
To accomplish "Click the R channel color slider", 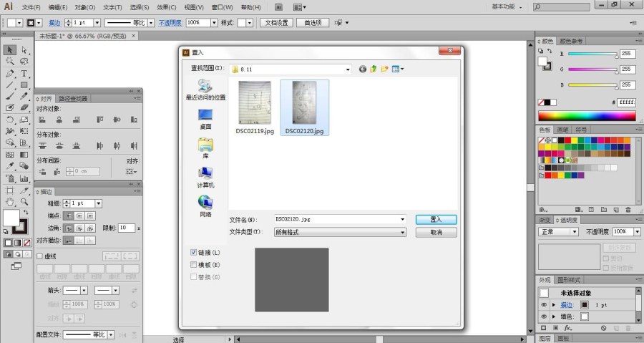I will point(592,54).
